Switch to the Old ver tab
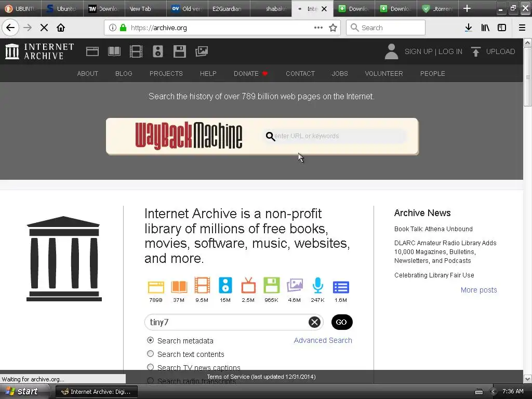532x399 pixels. pyautogui.click(x=187, y=8)
